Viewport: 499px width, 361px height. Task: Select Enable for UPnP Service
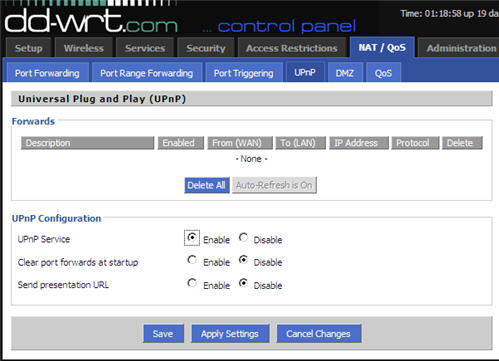pyautogui.click(x=192, y=237)
